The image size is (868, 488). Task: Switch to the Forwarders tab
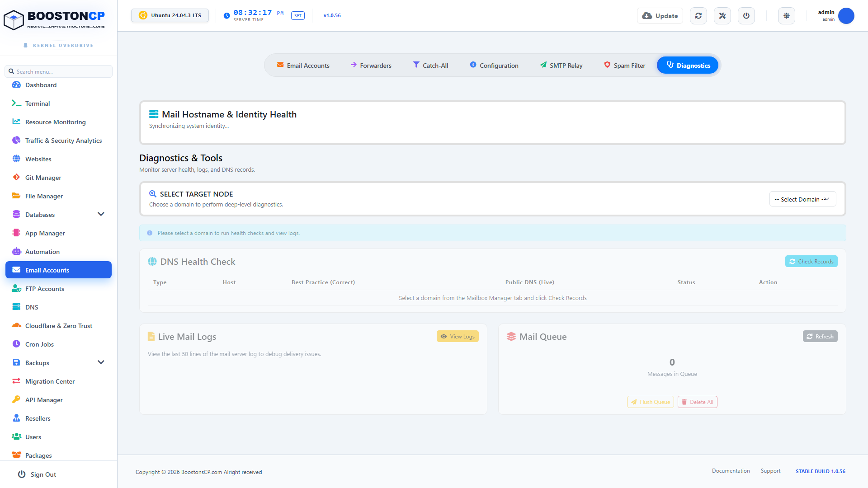(x=371, y=66)
